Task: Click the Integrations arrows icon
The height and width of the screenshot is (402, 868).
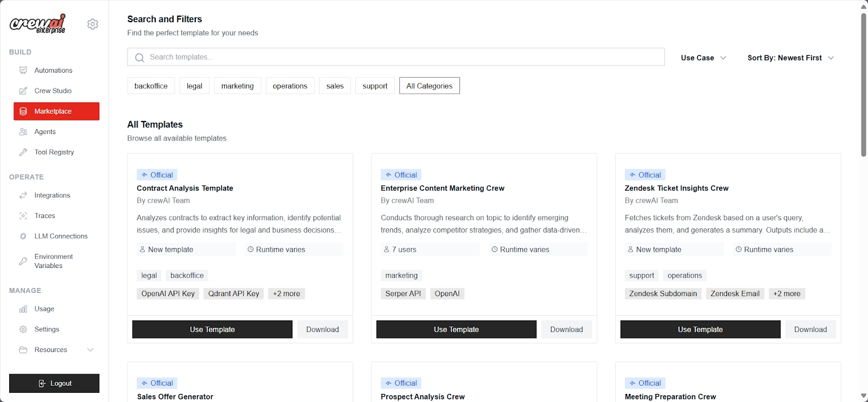Action: point(23,195)
